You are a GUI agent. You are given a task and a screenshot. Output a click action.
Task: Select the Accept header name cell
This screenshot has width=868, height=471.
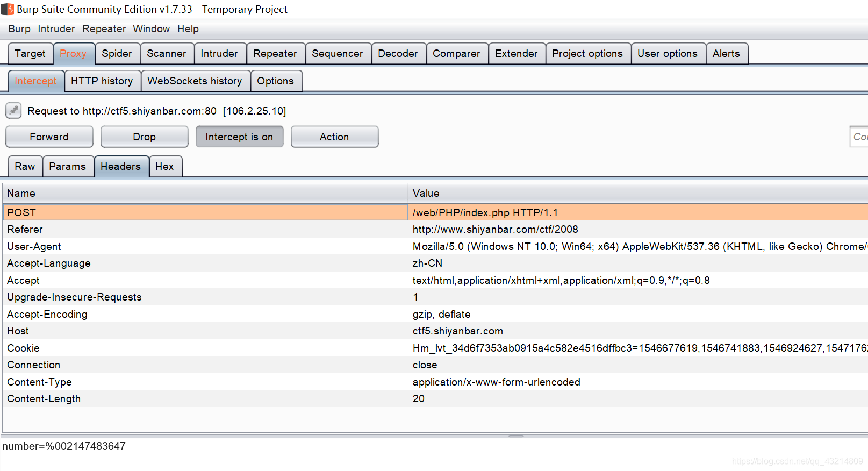click(x=205, y=280)
